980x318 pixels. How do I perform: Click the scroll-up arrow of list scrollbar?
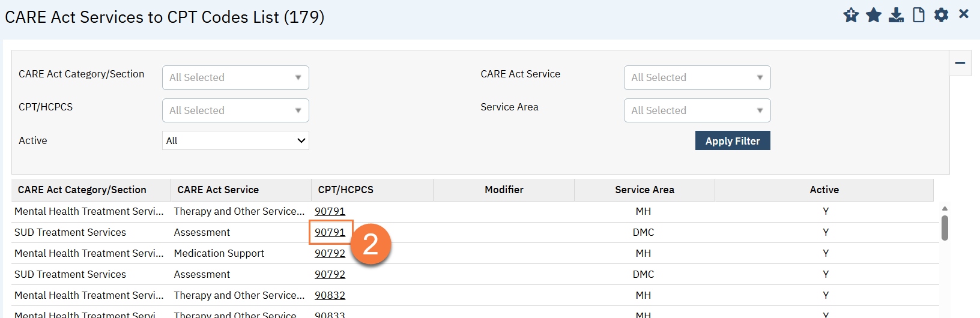pos(945,209)
